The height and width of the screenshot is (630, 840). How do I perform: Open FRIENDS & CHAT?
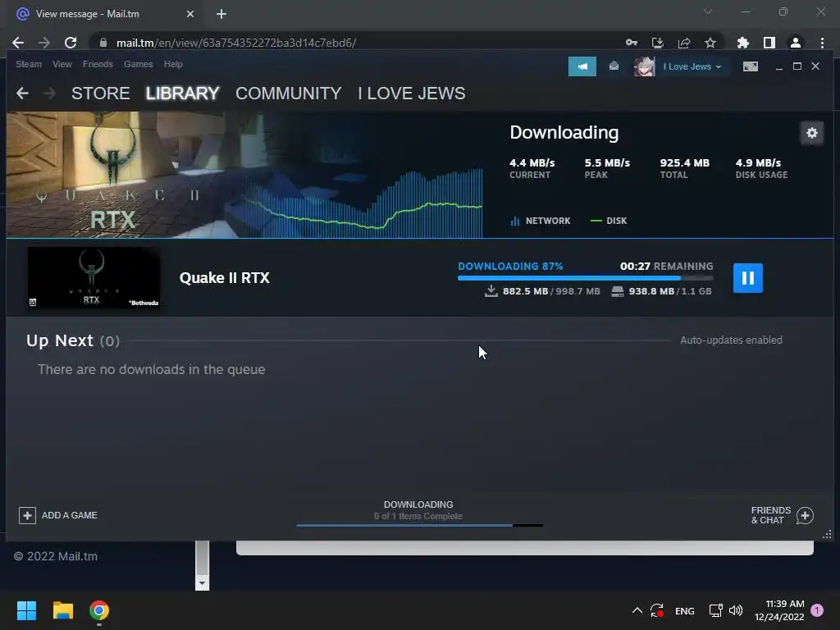point(782,515)
